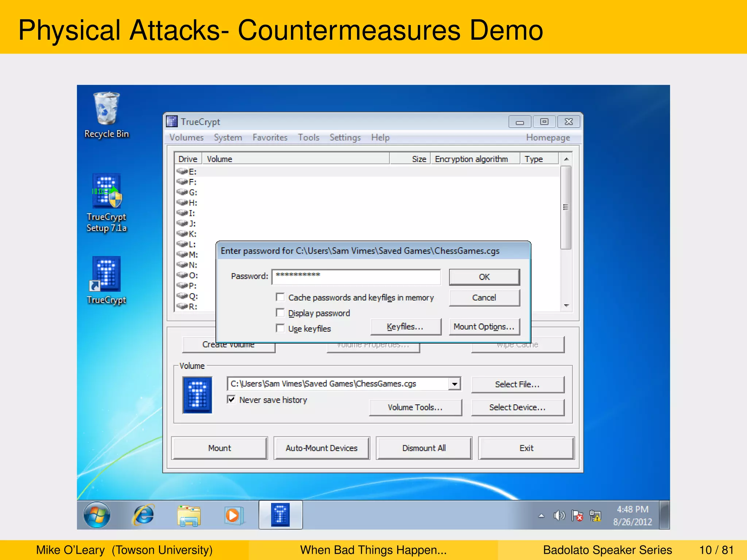Image resolution: width=747 pixels, height=560 pixels.
Task: Open the TrueCrypt desktop shortcut icon
Action: tap(107, 280)
